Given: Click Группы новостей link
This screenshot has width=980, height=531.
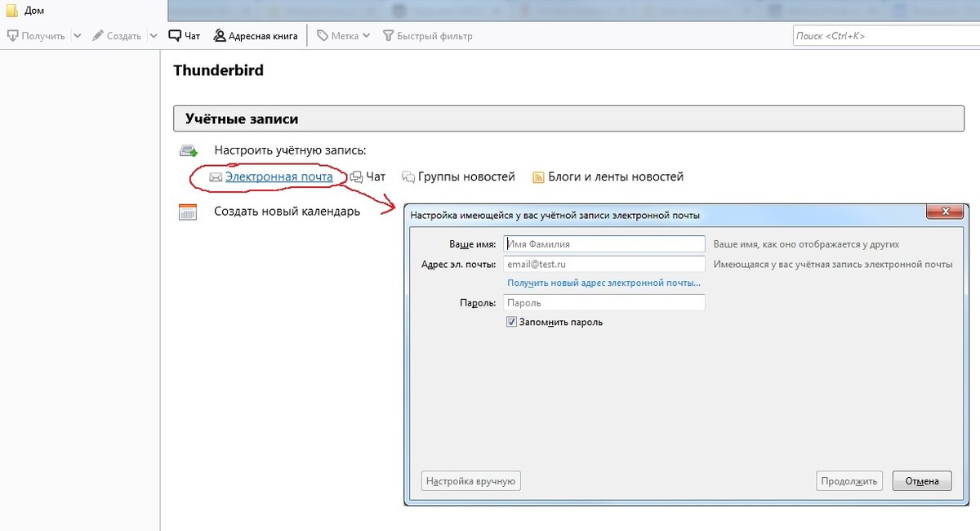Looking at the screenshot, I should [466, 176].
